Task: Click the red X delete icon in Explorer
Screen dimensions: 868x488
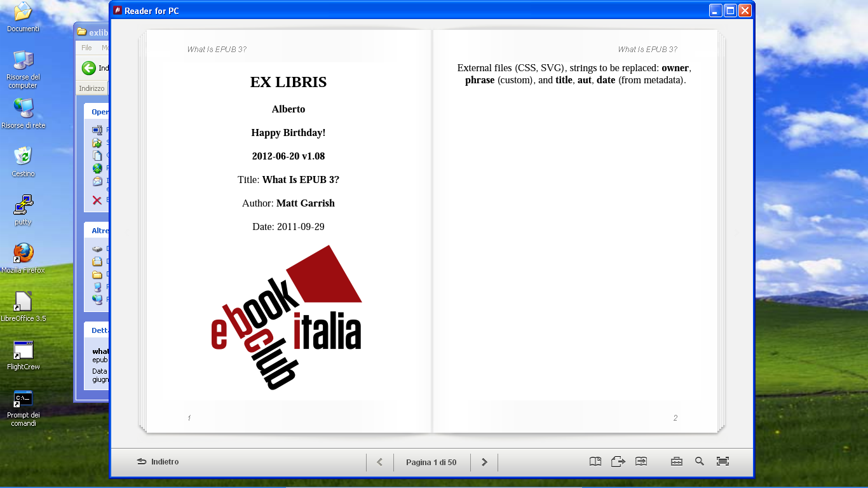Action: (x=97, y=200)
